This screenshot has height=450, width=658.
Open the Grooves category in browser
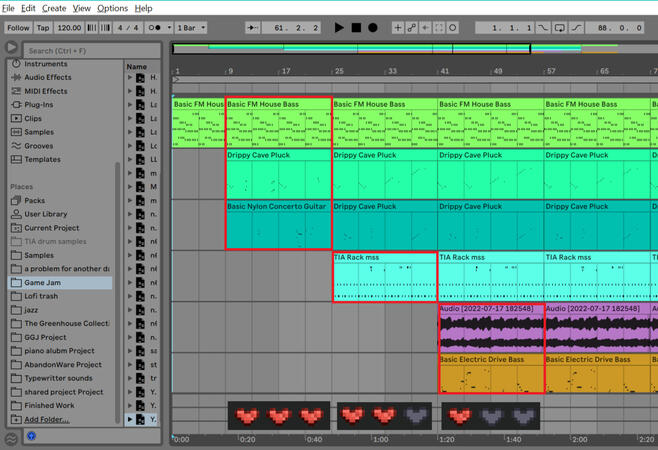point(39,146)
